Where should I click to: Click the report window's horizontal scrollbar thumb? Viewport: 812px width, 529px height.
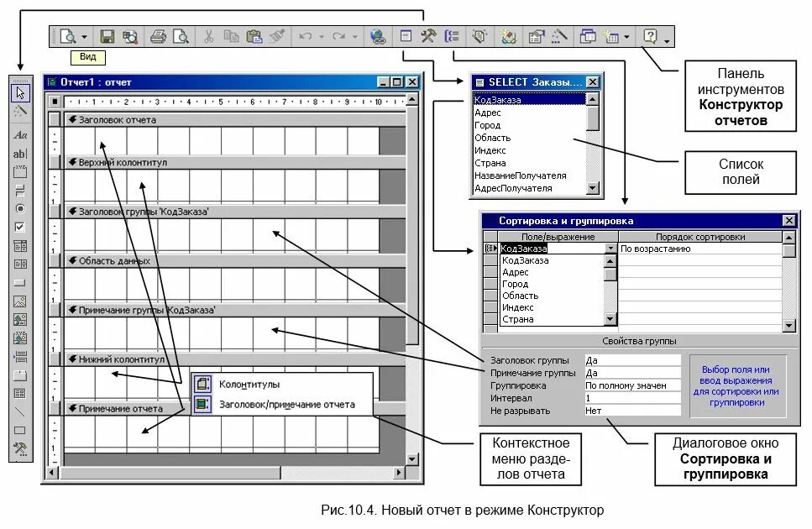171,473
